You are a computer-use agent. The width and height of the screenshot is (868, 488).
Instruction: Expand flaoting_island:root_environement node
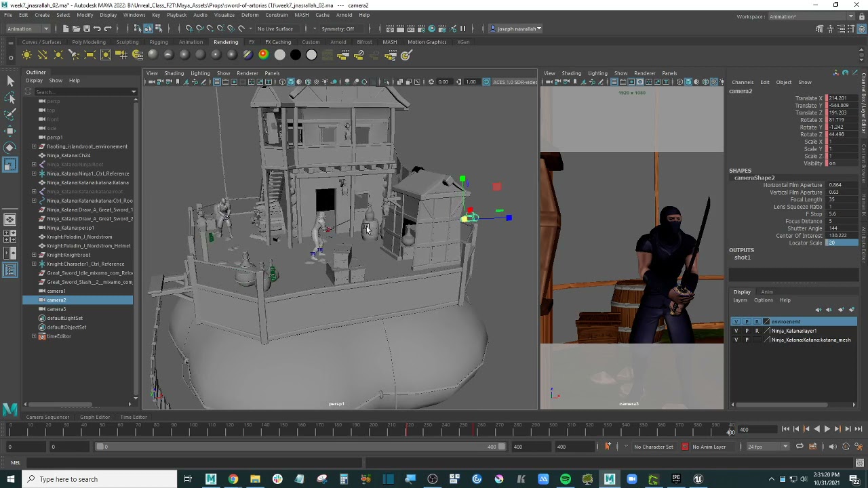click(x=34, y=146)
